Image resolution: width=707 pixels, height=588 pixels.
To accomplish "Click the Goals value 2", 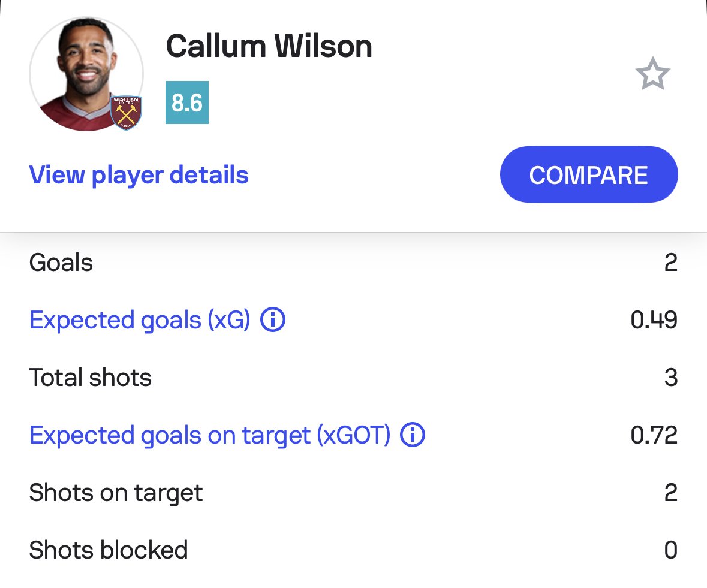I will point(670,263).
